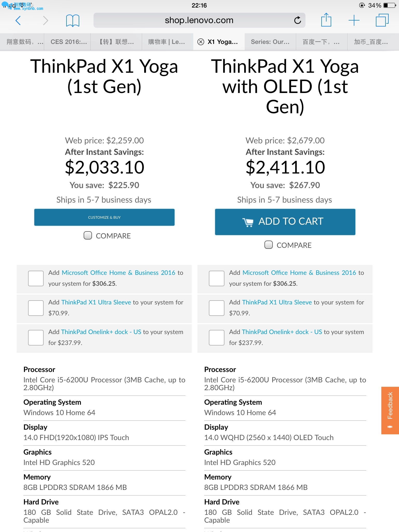This screenshot has height=532, width=399.
Task: Switch to the CES 2016 tab
Action: click(x=69, y=42)
